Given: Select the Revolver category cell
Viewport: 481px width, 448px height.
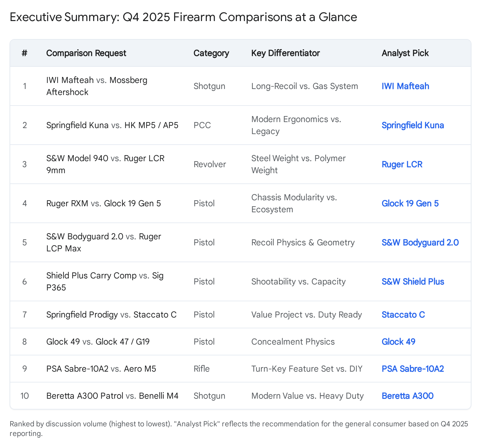Looking at the screenshot, I should tap(210, 164).
